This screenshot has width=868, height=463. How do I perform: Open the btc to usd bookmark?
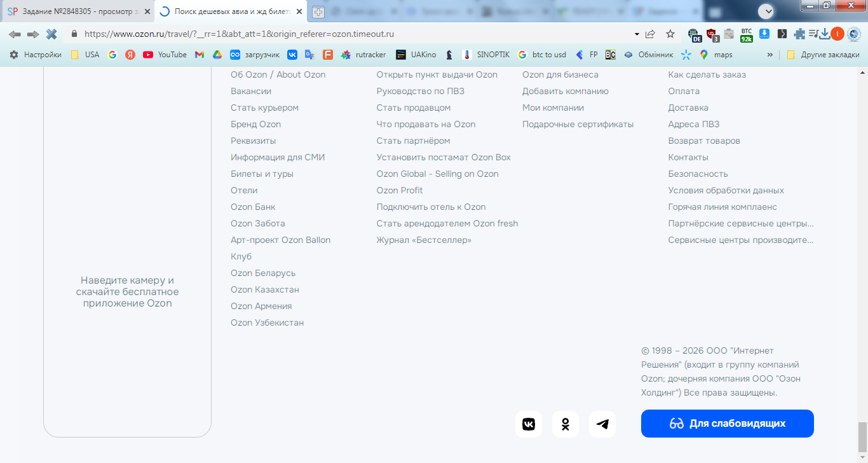[542, 55]
